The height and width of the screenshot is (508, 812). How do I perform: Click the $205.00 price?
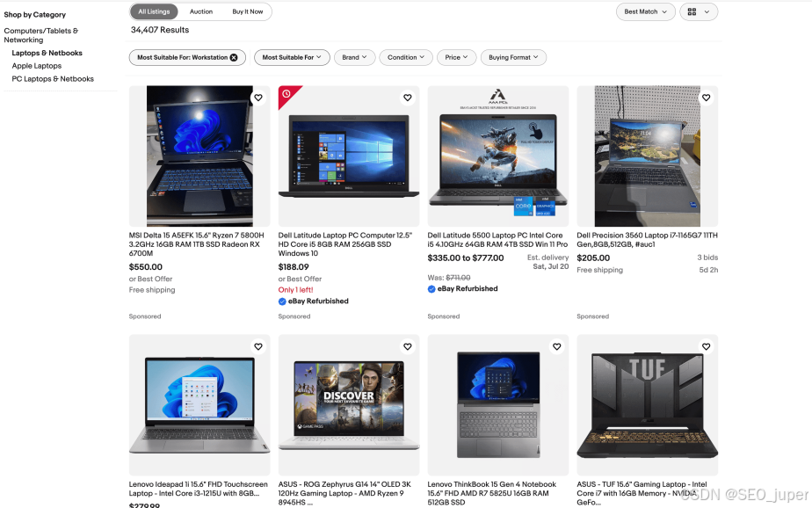[x=593, y=258]
